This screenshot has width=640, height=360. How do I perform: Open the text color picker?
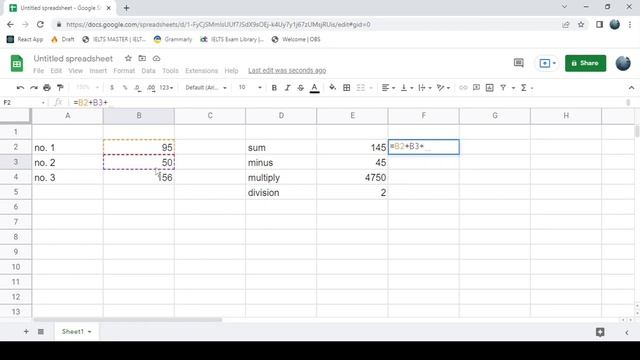pyautogui.click(x=314, y=88)
